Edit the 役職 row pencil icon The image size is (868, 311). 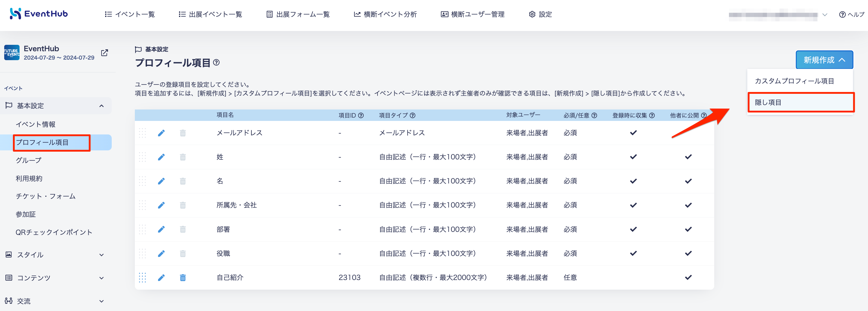click(x=161, y=253)
